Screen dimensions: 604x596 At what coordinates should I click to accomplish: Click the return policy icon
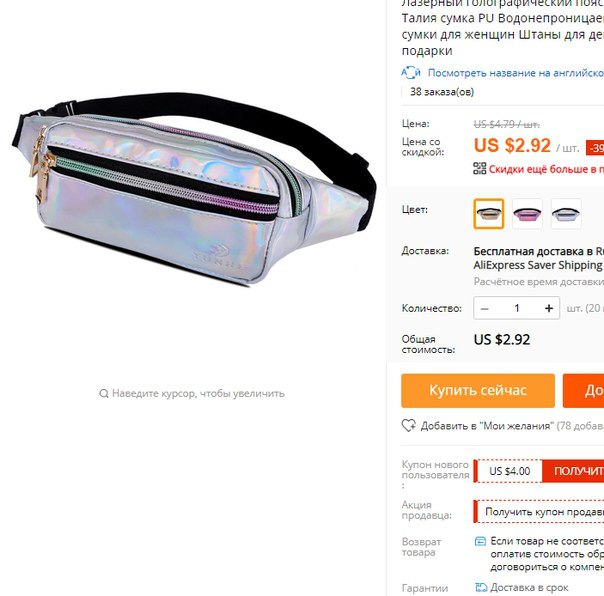480,541
